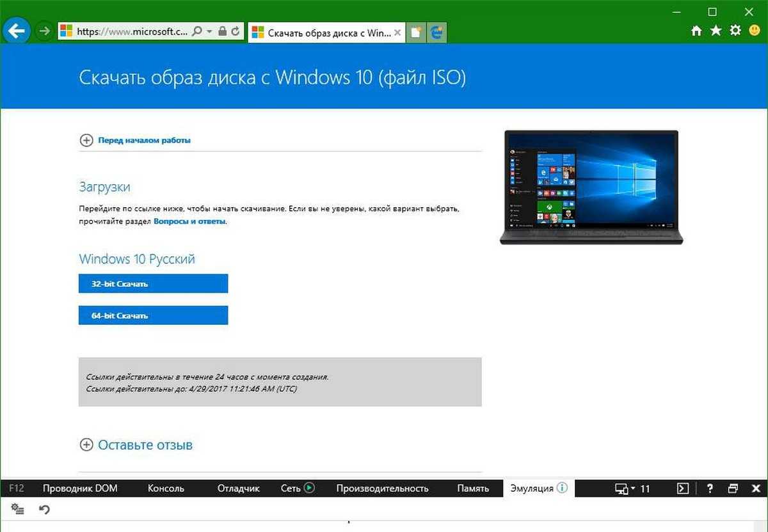Refresh the page using the reload icon
The width and height of the screenshot is (768, 532).
pyautogui.click(x=236, y=31)
